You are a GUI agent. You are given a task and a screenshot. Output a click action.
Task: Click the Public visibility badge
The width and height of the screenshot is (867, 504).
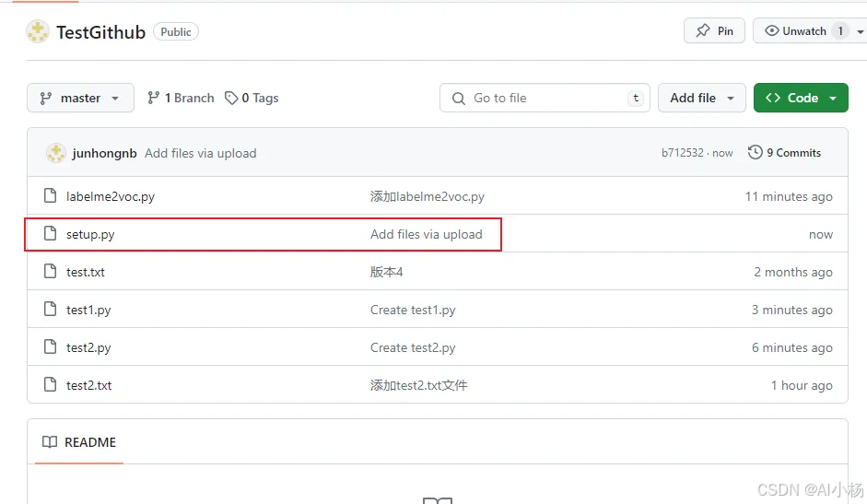[x=176, y=31]
